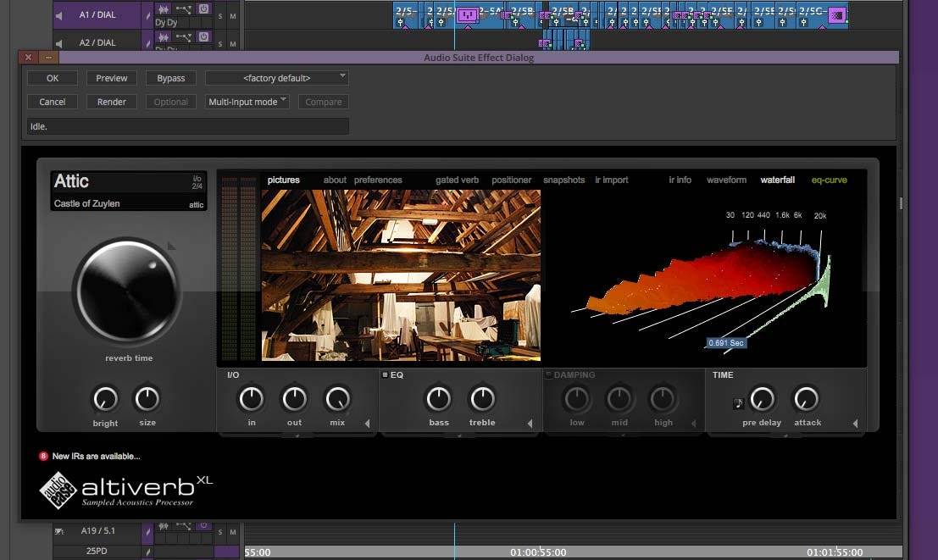Click OK in Audio Suite dialog
938x560 pixels.
click(x=53, y=78)
